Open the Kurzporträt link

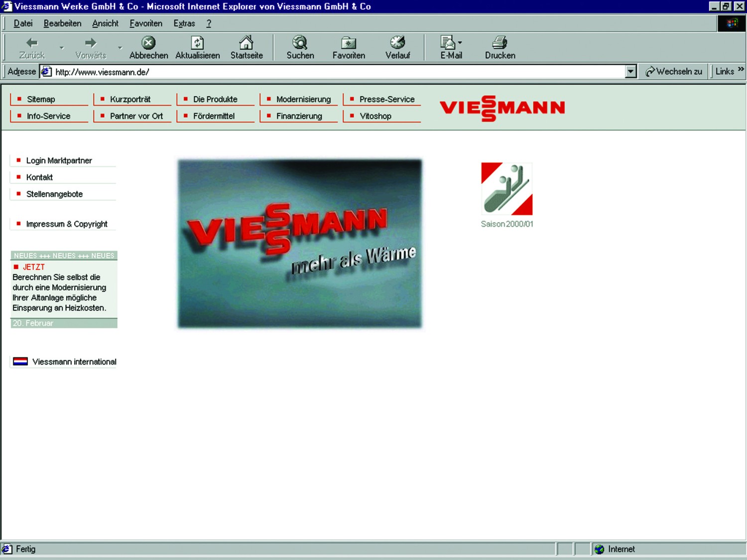click(x=130, y=99)
